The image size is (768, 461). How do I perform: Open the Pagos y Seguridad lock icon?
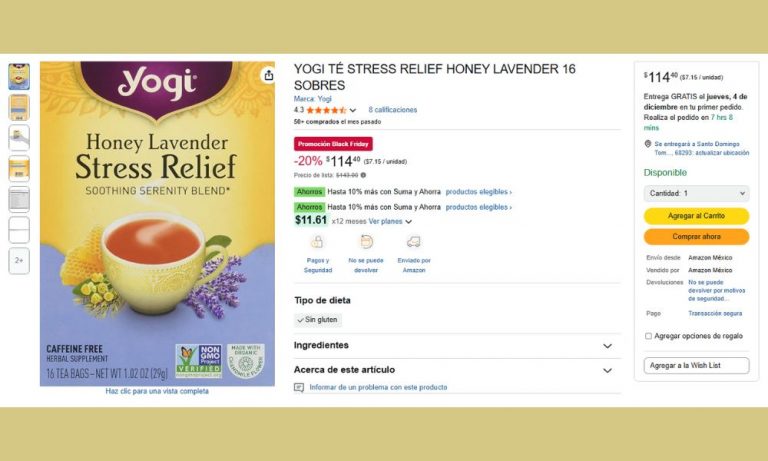pos(317,242)
